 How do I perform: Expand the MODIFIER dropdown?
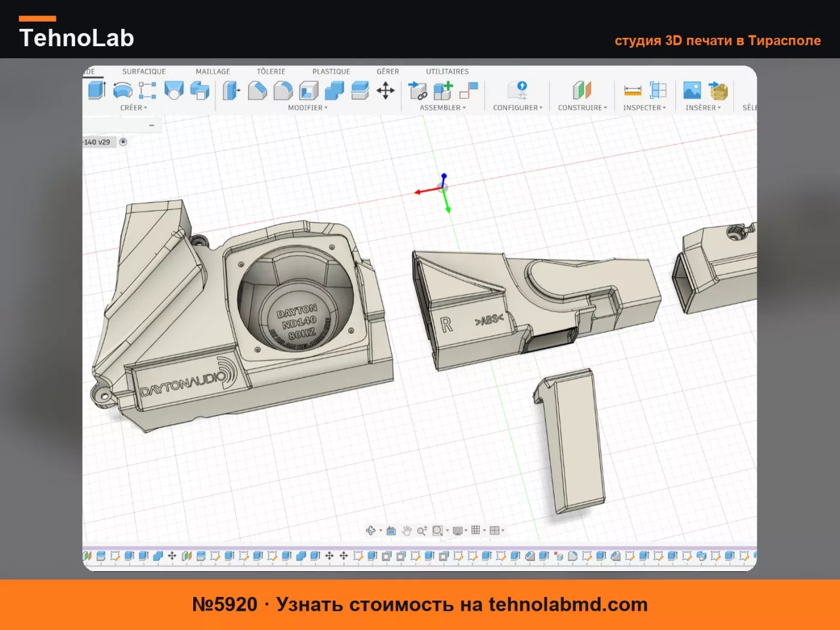click(308, 108)
